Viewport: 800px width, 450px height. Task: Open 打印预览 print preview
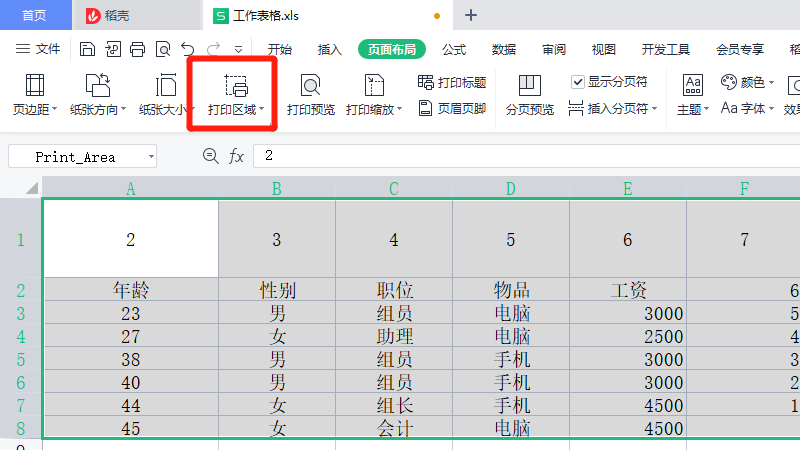pos(310,86)
